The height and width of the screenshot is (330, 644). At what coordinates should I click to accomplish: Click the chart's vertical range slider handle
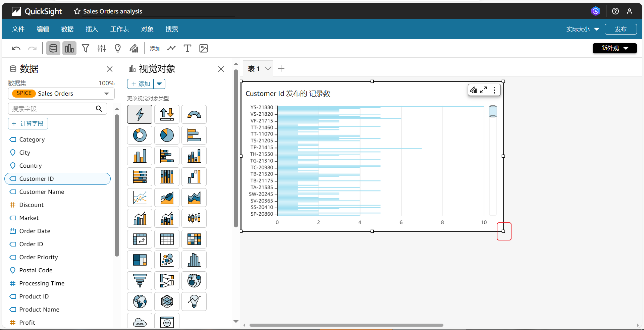pyautogui.click(x=493, y=111)
